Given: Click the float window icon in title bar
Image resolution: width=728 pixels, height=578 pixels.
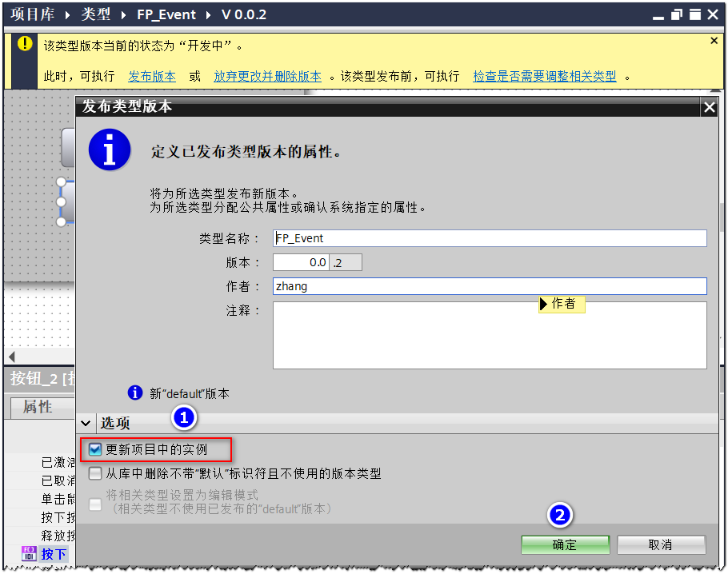Looking at the screenshot, I should [677, 15].
